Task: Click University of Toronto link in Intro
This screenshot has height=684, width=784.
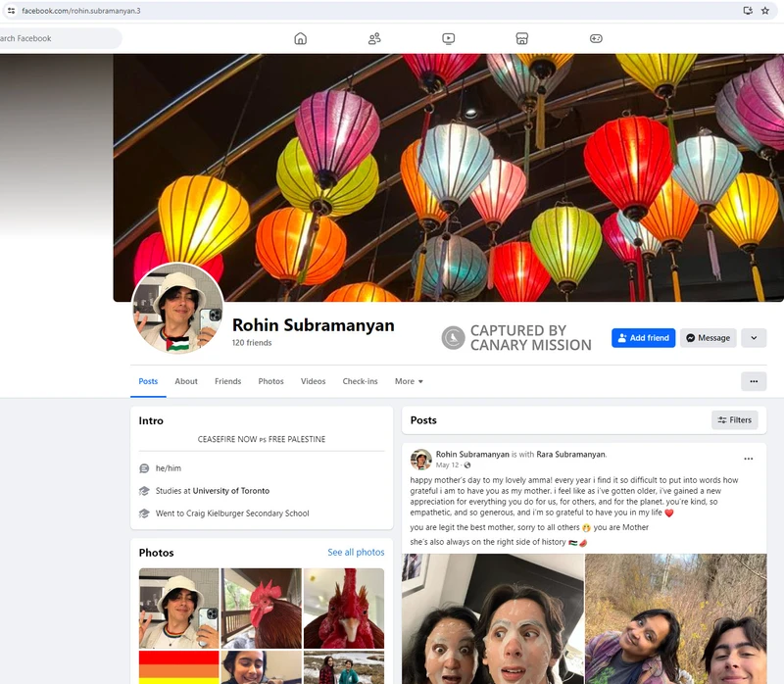Action: tap(230, 491)
